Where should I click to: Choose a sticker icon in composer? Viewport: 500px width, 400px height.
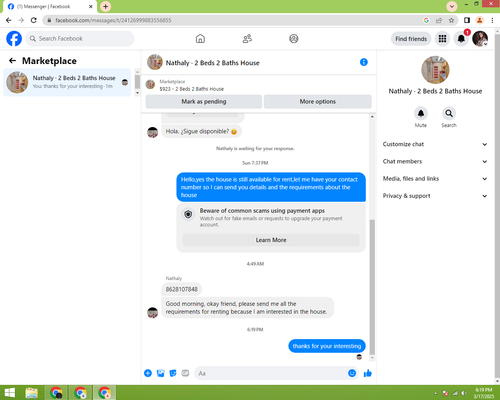point(173,373)
